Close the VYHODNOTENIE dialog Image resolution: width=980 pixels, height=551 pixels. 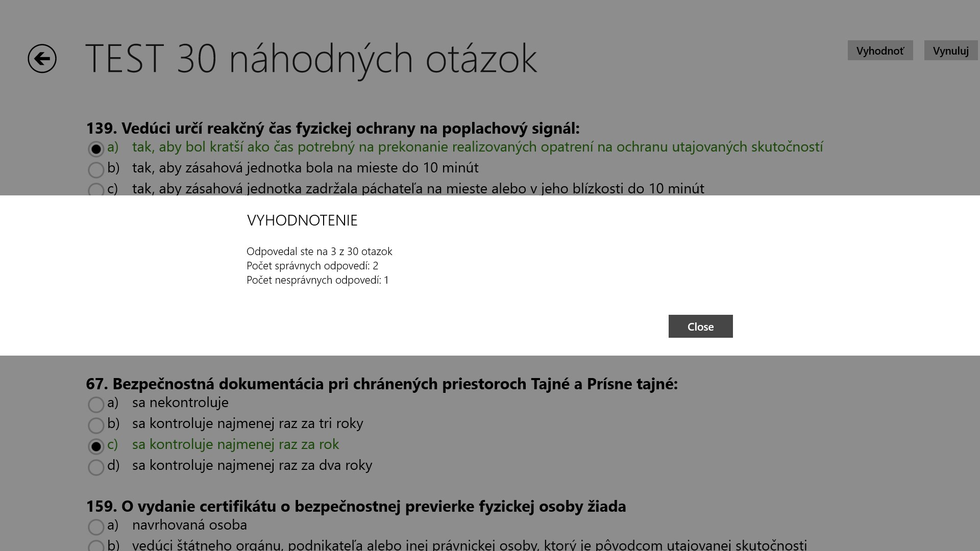[x=700, y=327]
